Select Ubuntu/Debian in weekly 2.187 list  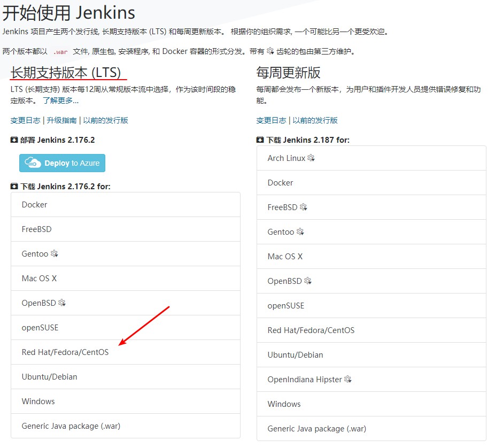pyautogui.click(x=372, y=355)
